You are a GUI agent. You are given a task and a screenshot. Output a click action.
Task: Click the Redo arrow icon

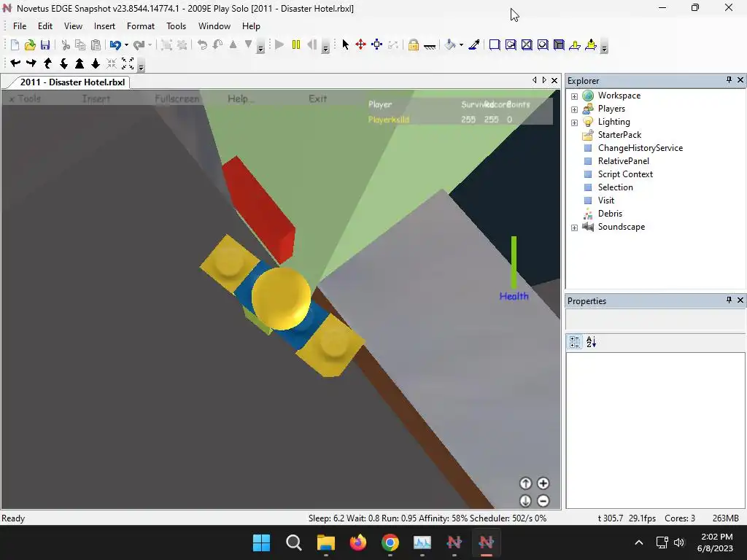click(x=139, y=44)
